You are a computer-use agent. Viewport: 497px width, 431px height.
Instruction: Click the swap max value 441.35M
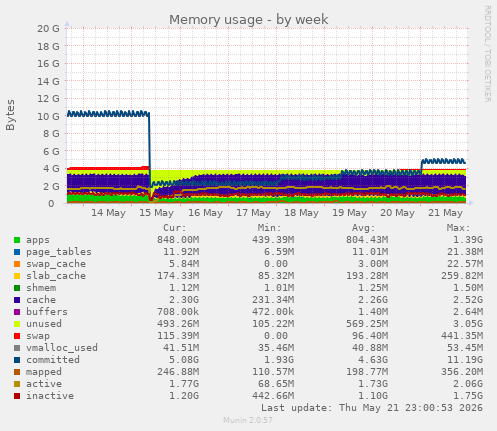462,336
